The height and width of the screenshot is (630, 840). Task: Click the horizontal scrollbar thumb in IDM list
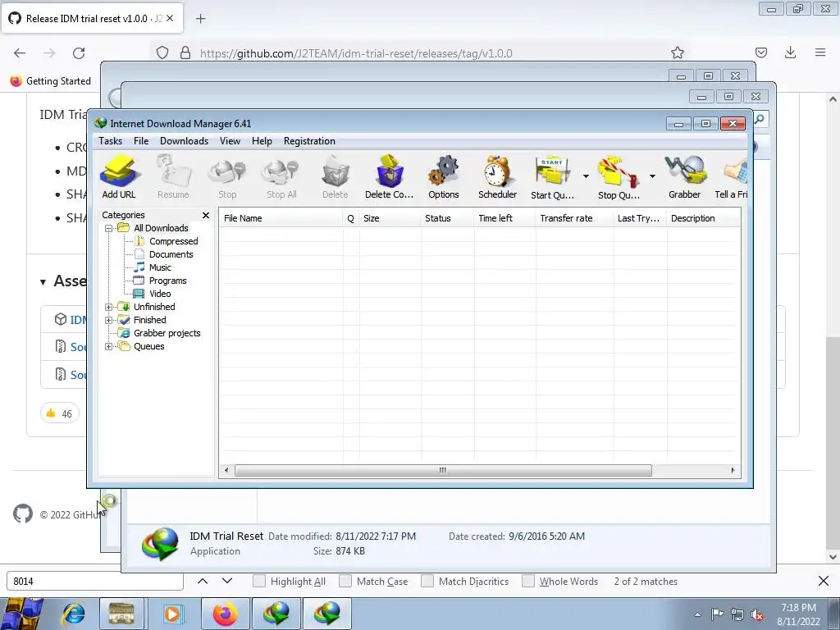click(443, 470)
